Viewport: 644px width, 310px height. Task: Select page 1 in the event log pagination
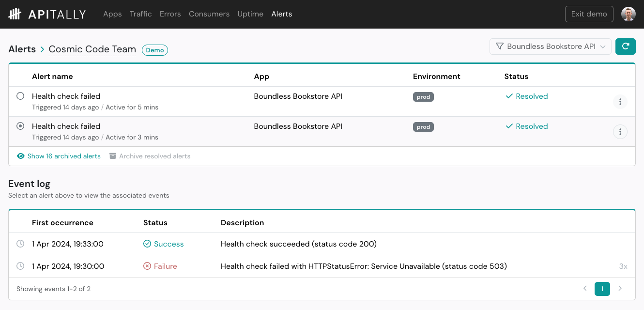[x=602, y=288]
